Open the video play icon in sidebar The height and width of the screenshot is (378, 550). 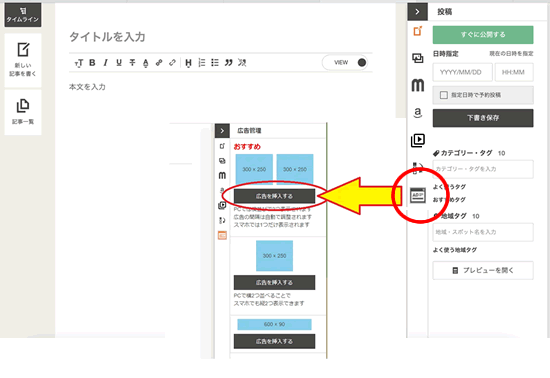click(418, 140)
